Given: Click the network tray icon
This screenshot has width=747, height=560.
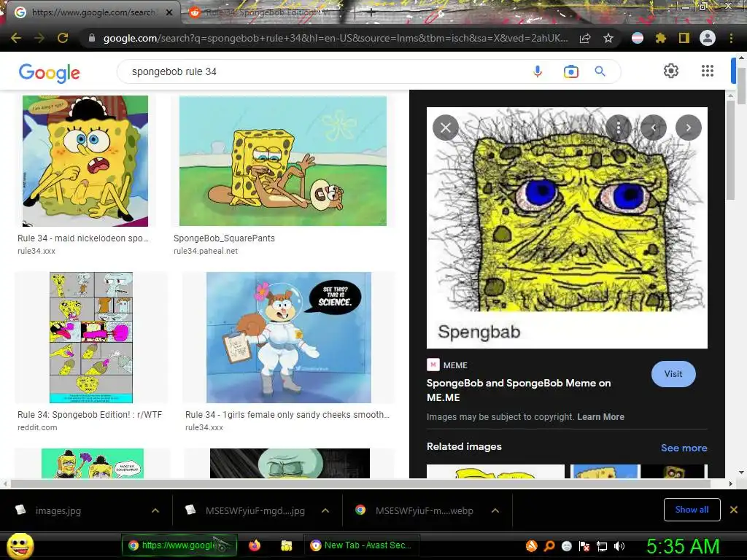Looking at the screenshot, I should click(x=602, y=546).
